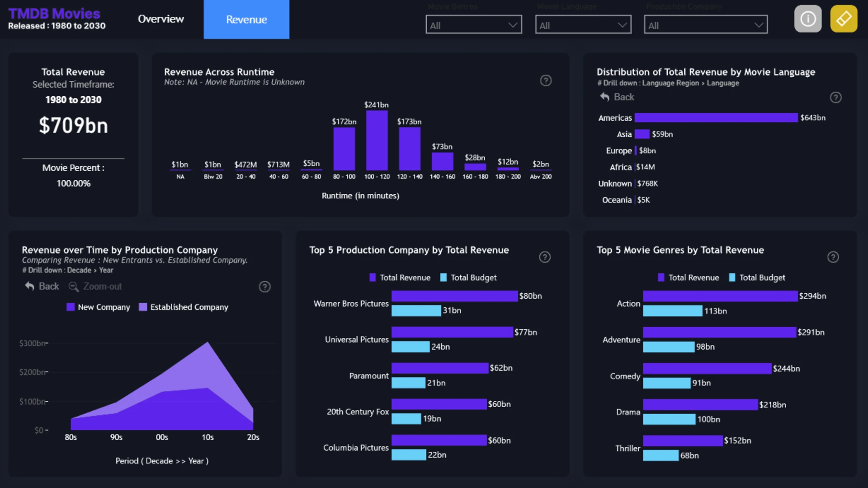Click Total Revenue legend swatch in Production Company chart
Image resolution: width=868 pixels, height=488 pixels.
coord(373,277)
